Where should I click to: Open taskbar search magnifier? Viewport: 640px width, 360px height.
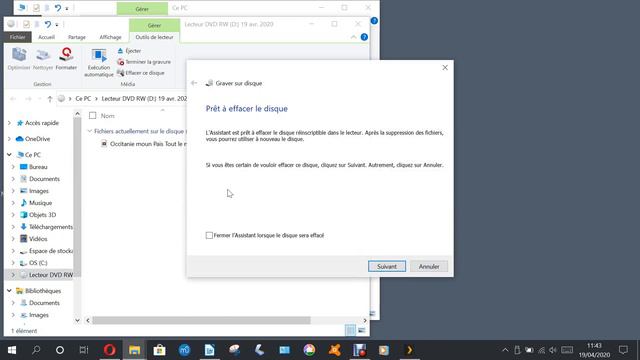[36, 350]
